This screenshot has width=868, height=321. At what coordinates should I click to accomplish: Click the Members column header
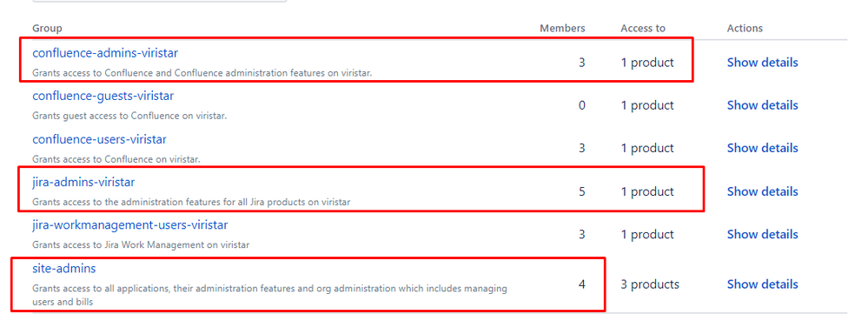pyautogui.click(x=562, y=29)
